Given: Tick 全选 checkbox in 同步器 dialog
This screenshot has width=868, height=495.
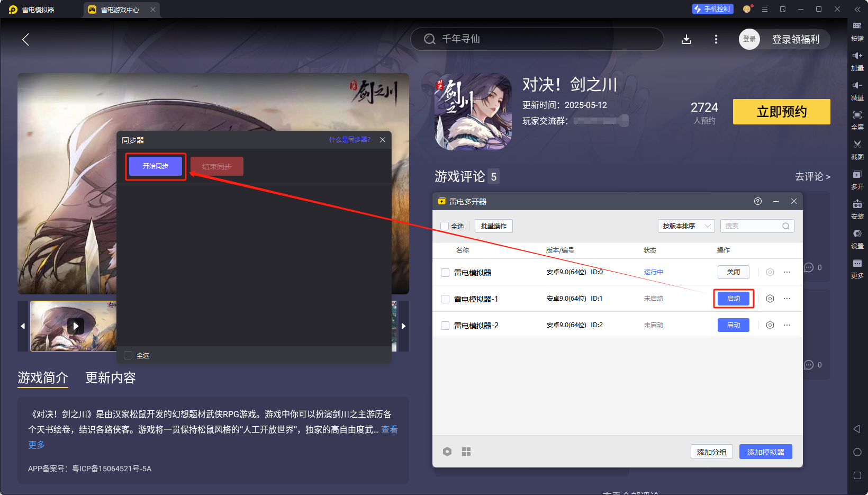Looking at the screenshot, I should 128,355.
